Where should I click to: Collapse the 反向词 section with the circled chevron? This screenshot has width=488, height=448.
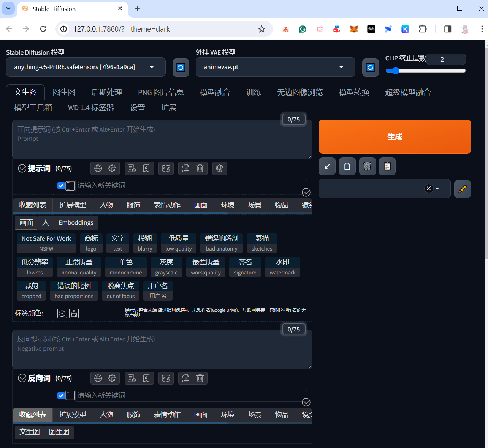[x=22, y=378]
